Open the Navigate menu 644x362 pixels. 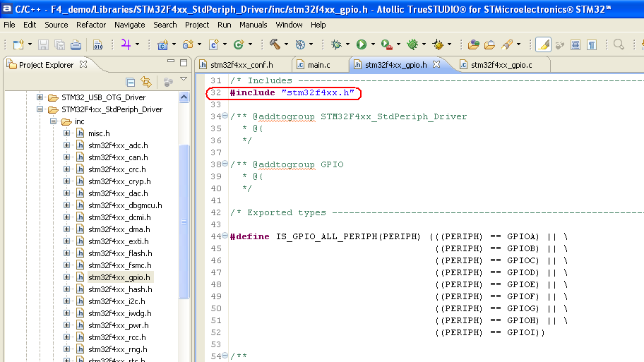click(130, 25)
